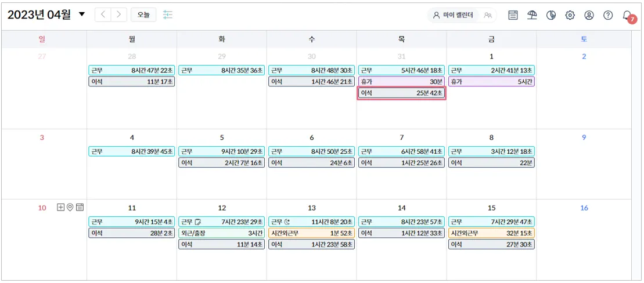The height and width of the screenshot is (283, 644).
Task: Open the notifications bell with 7 badge
Action: click(627, 16)
